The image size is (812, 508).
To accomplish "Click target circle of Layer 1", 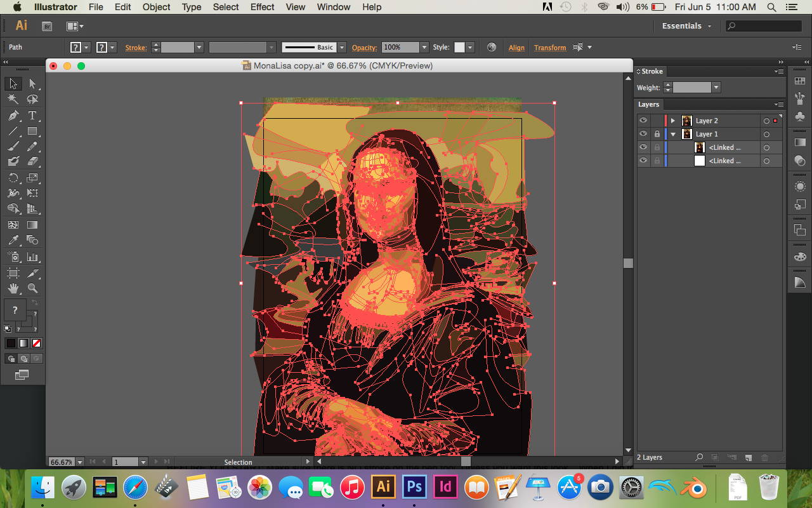I will tap(766, 134).
